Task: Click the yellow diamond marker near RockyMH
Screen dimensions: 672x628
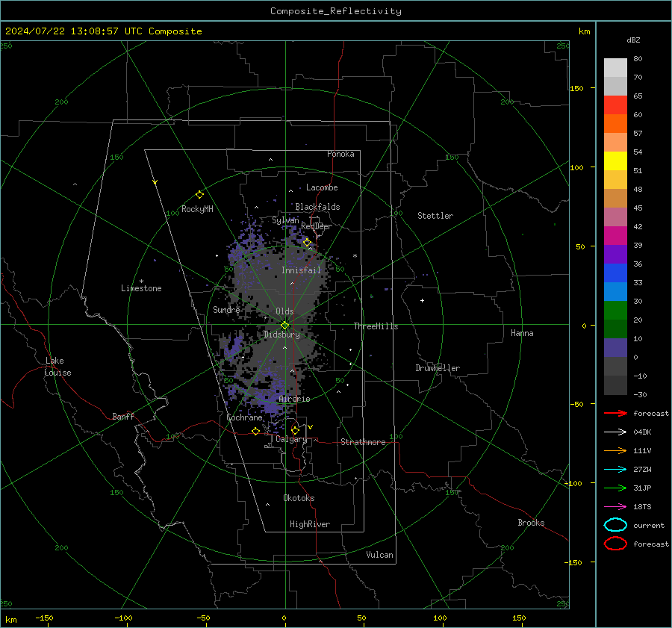Action: [199, 195]
